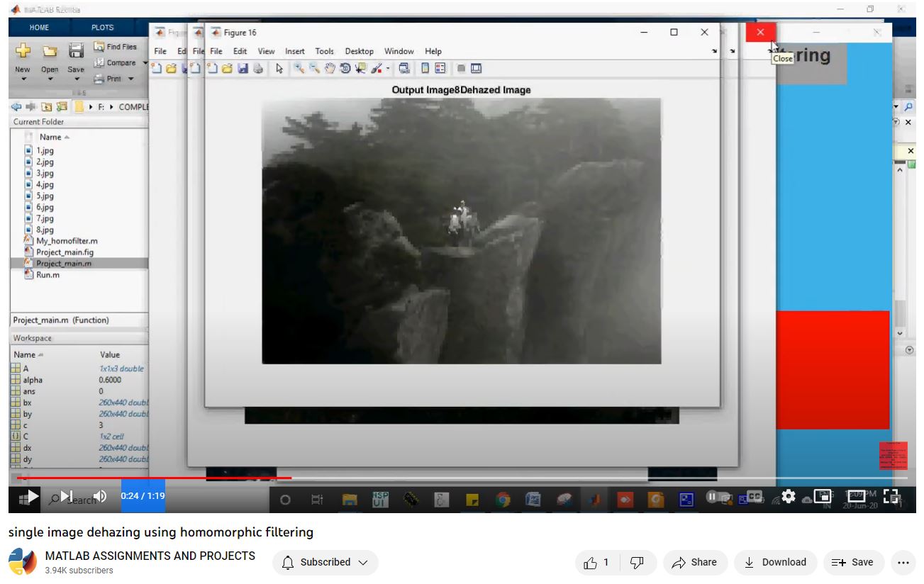This screenshot has height=584, width=924.
Task: Click the Save to playlist button
Action: pyautogui.click(x=854, y=562)
